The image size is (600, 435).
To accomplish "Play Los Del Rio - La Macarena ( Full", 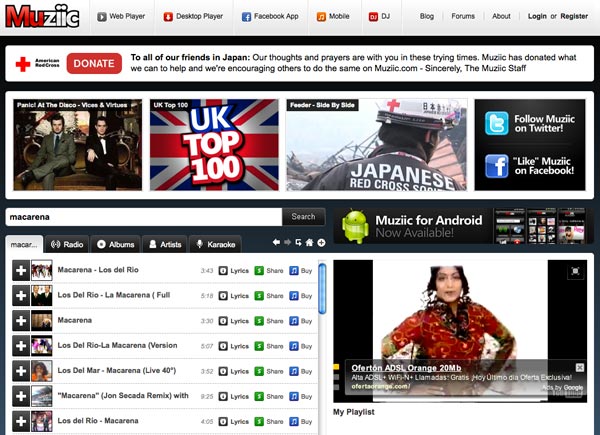I will (114, 295).
